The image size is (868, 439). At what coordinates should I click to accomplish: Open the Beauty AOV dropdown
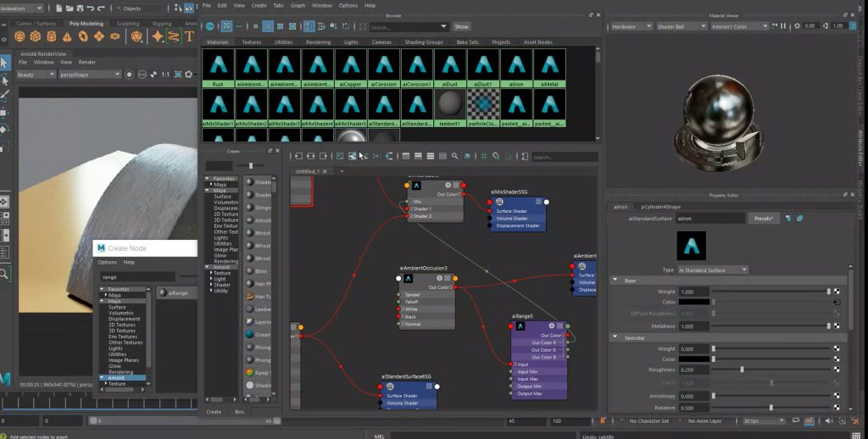[36, 75]
